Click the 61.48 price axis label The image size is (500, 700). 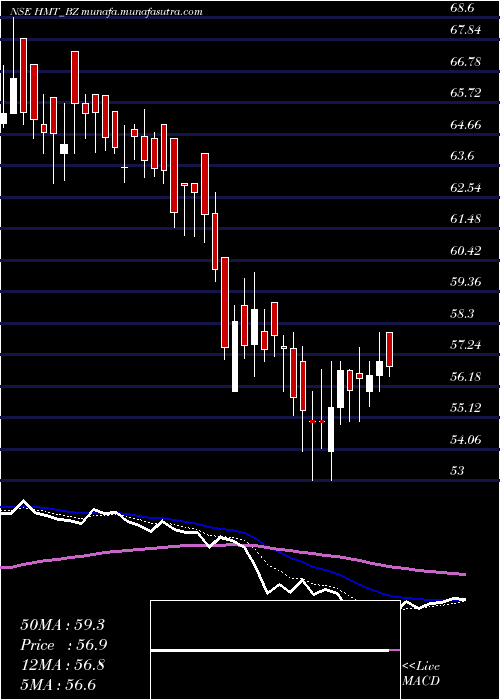pos(465,219)
